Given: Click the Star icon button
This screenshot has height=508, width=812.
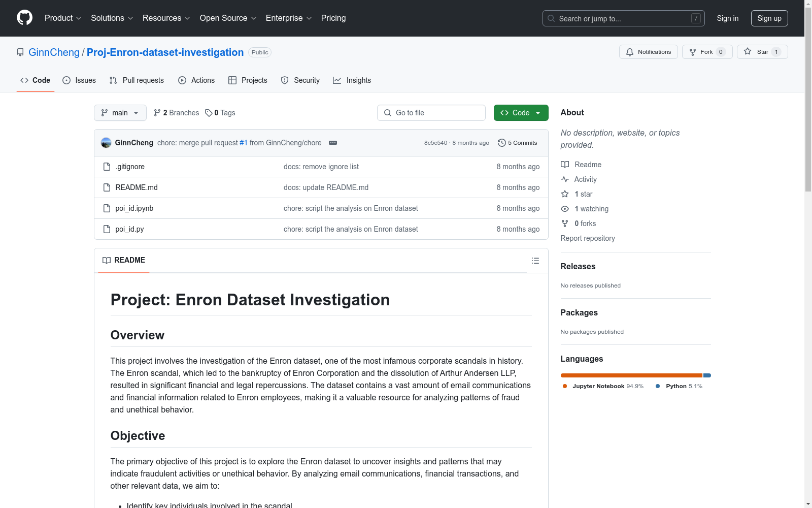Looking at the screenshot, I should coord(748,52).
